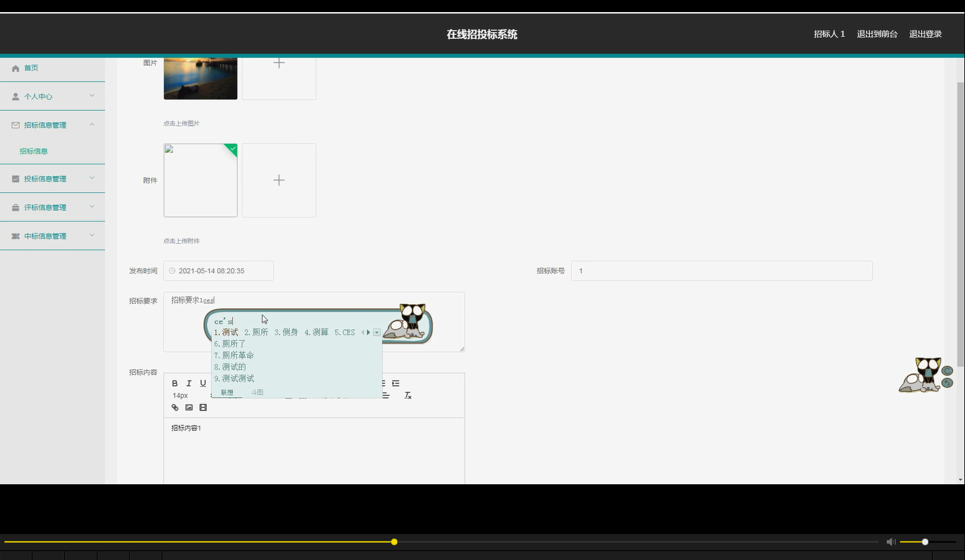The width and height of the screenshot is (965, 560).
Task: Expand the 投标信息管理 menu chevron
Action: click(x=92, y=178)
